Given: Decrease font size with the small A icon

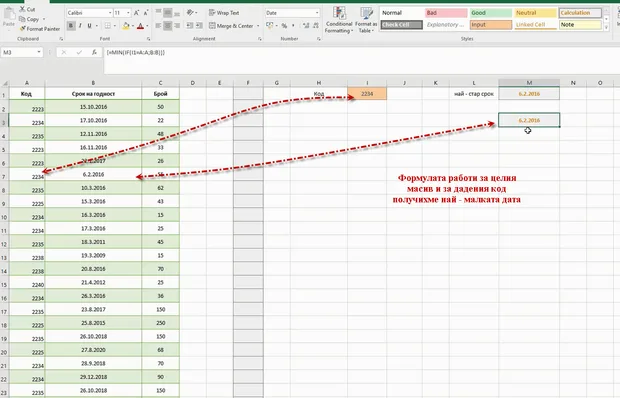Looking at the screenshot, I should 146,13.
